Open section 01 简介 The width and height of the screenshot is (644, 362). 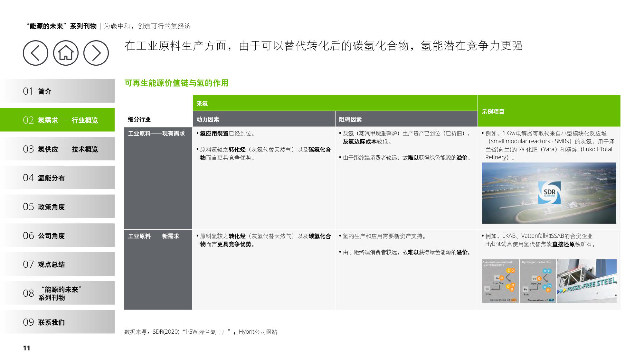coord(57,91)
